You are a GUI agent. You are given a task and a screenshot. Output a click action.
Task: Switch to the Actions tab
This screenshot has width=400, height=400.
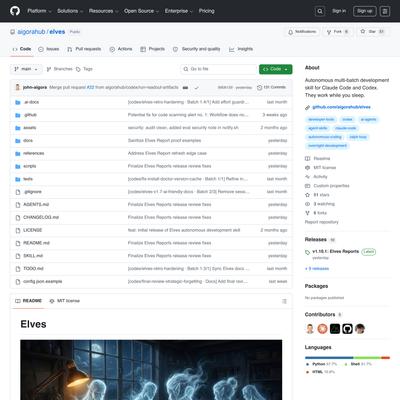click(121, 49)
